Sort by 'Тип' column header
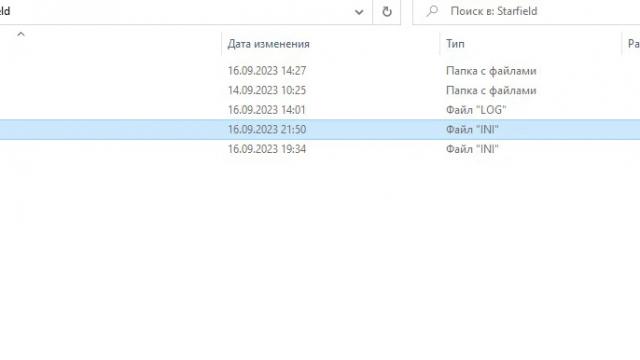The height and width of the screenshot is (360, 640). [x=455, y=44]
